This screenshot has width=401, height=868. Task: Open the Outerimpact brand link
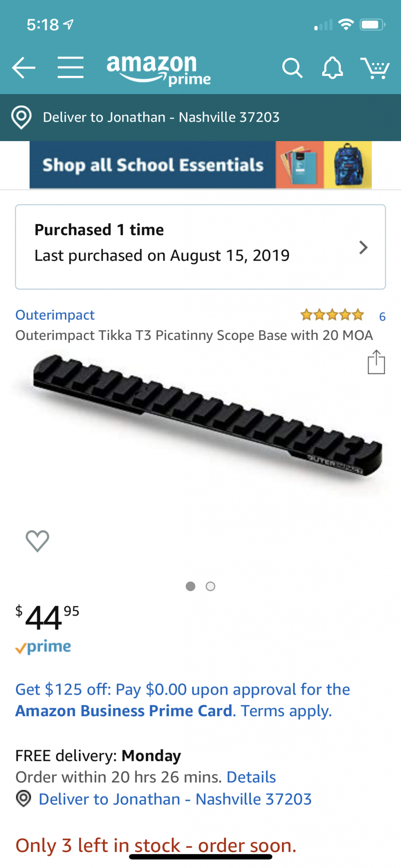[55, 315]
